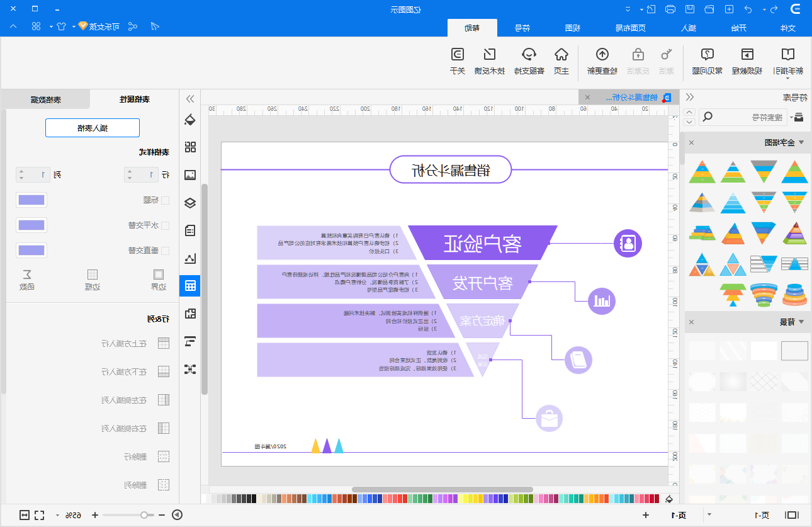Toggle the 标题 checkbox
This screenshot has height=527, width=812.
coord(166,200)
